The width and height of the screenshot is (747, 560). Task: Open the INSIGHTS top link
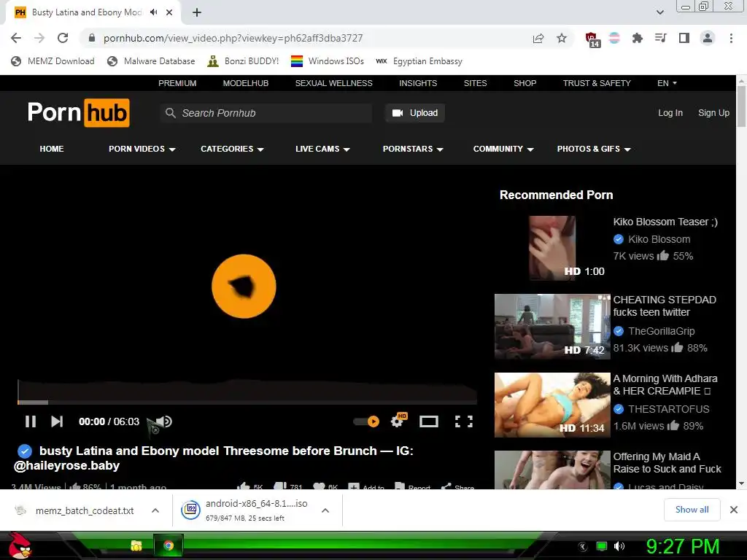pos(418,83)
